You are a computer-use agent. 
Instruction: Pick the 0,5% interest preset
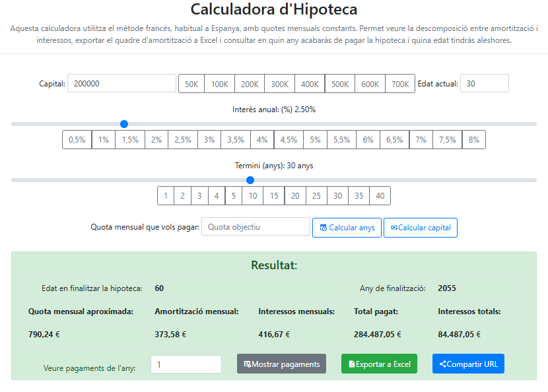click(77, 140)
